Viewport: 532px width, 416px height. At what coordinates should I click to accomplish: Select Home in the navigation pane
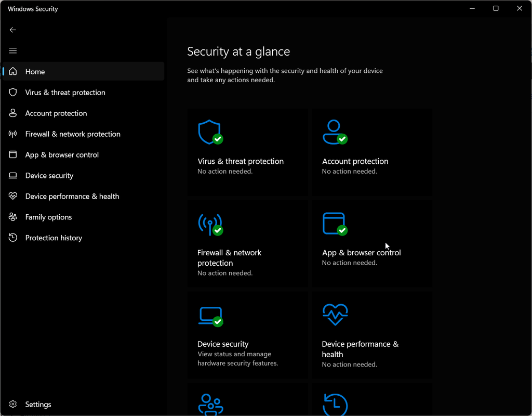[x=84, y=71]
